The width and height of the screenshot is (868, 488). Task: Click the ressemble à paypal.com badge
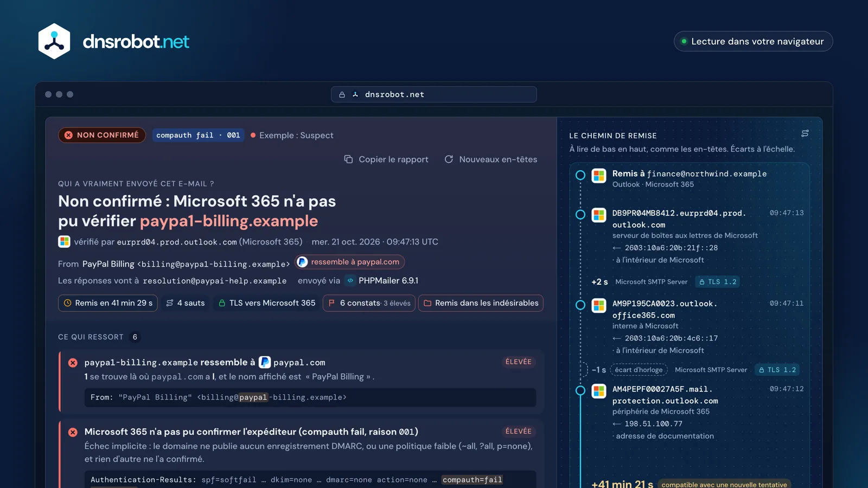coord(350,262)
